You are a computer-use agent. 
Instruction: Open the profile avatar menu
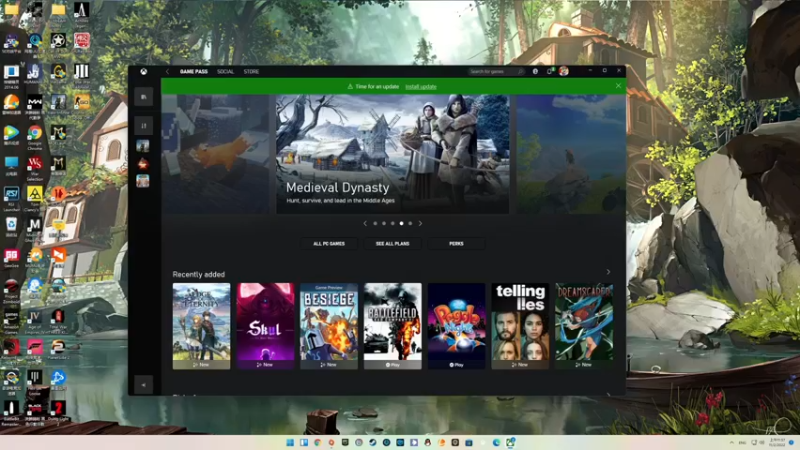pyautogui.click(x=563, y=71)
